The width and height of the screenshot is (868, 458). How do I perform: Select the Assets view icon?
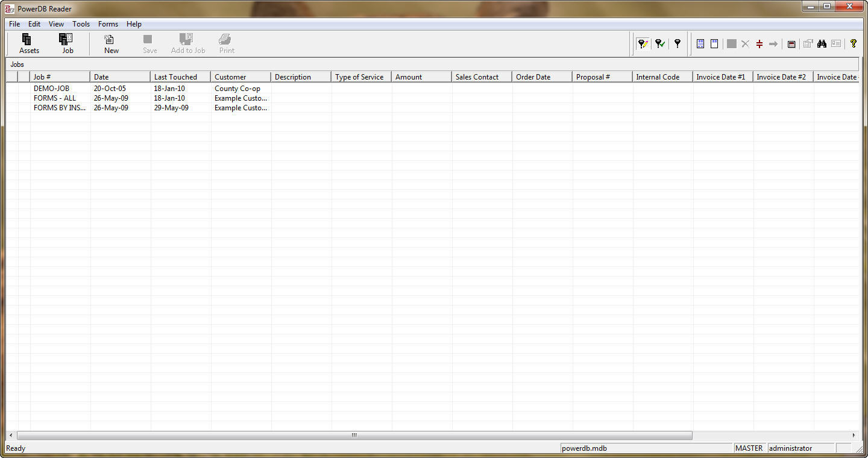pos(28,43)
